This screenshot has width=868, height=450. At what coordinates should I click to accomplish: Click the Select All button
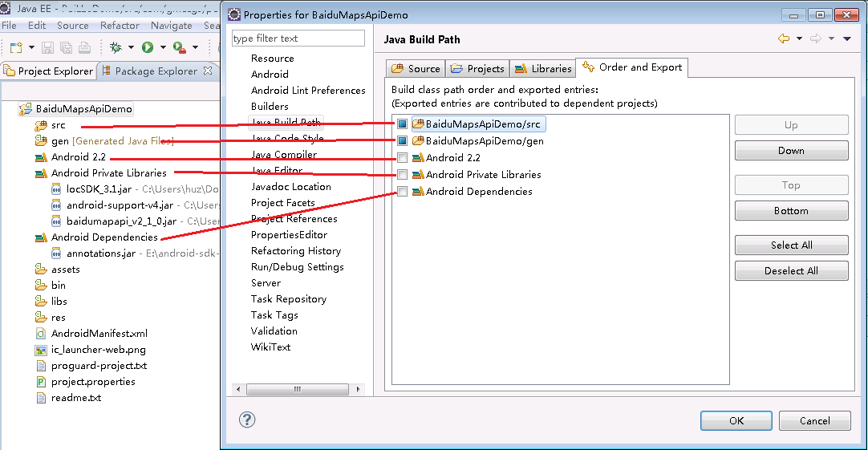click(x=792, y=245)
